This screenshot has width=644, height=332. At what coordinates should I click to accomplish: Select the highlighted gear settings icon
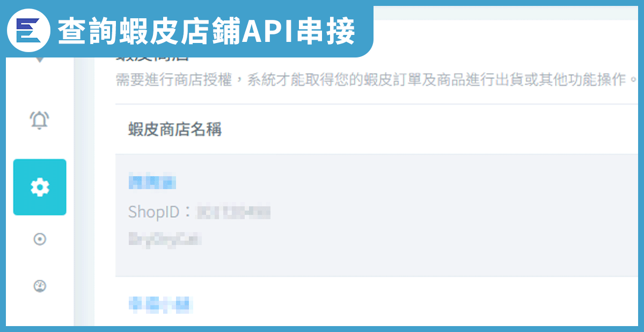coord(40,187)
